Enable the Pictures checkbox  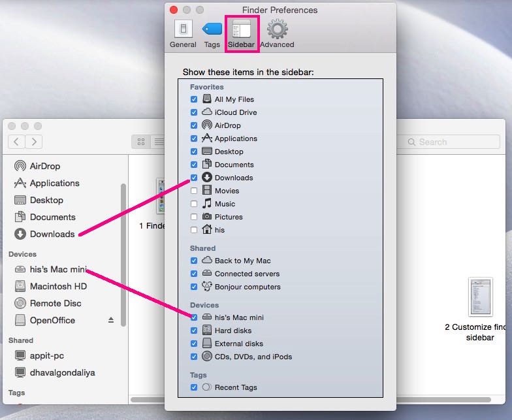coord(194,217)
